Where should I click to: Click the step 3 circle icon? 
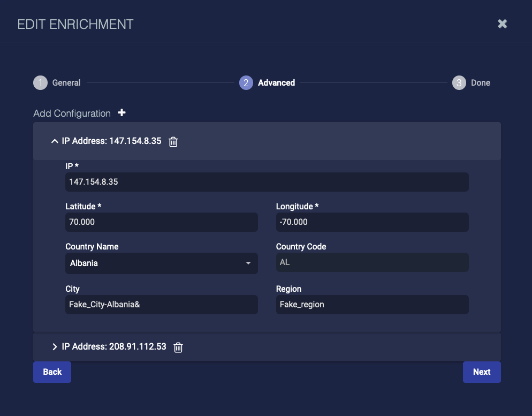[x=459, y=83]
